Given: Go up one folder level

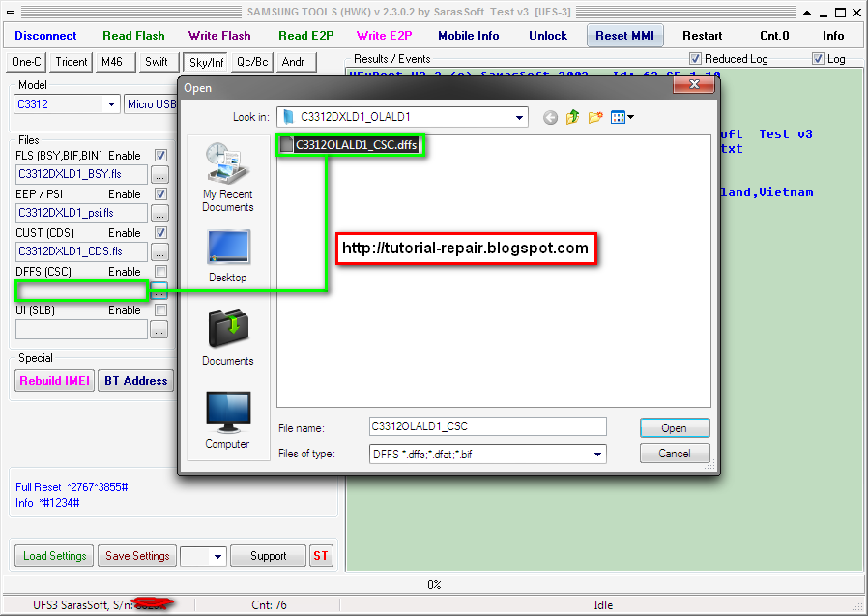Looking at the screenshot, I should tap(572, 116).
